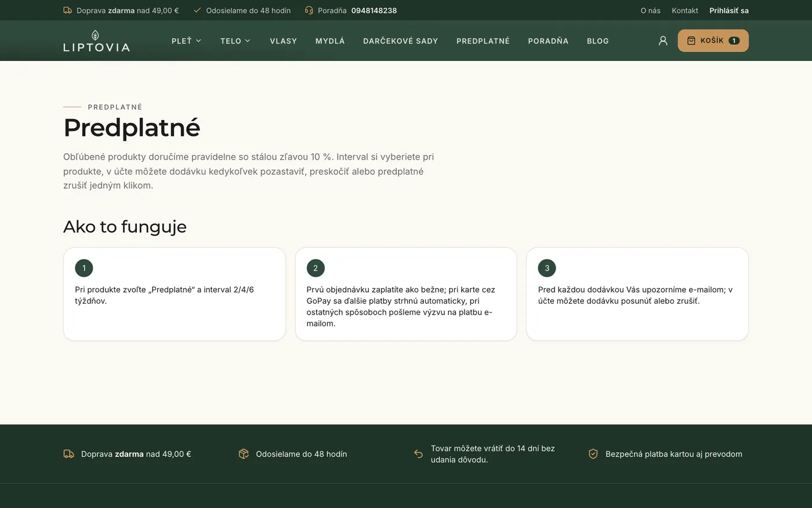Click the shopping bag icon in Košík button
This screenshot has height=508, width=812.
[x=691, y=41]
